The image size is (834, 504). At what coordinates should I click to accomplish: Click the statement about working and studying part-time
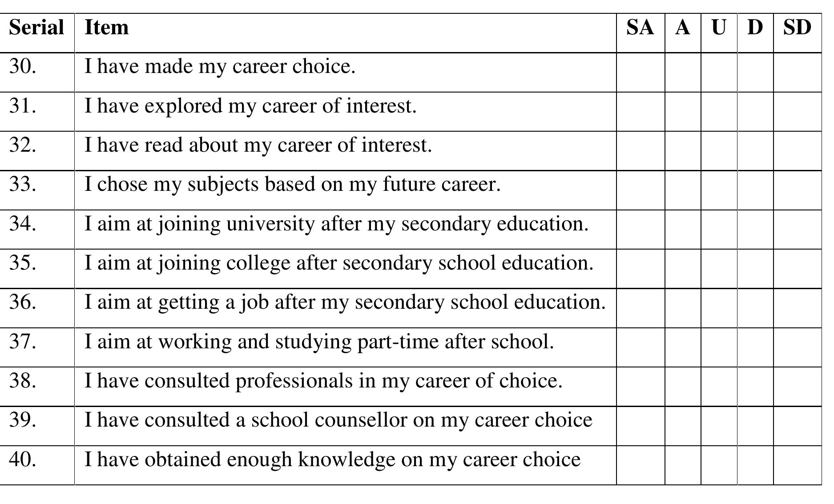pyautogui.click(x=319, y=342)
